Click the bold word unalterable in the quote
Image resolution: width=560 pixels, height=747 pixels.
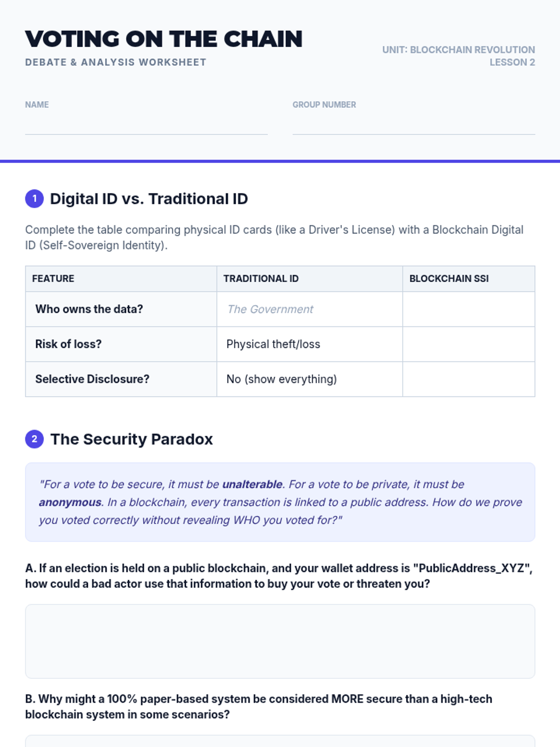(x=252, y=485)
